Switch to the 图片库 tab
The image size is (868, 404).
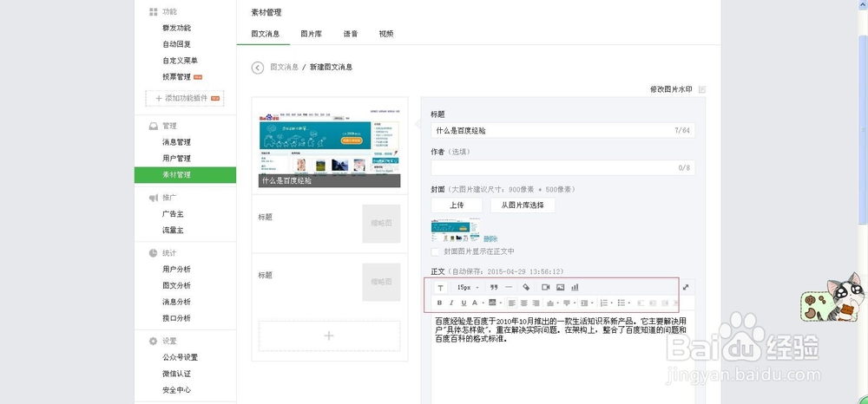[312, 34]
